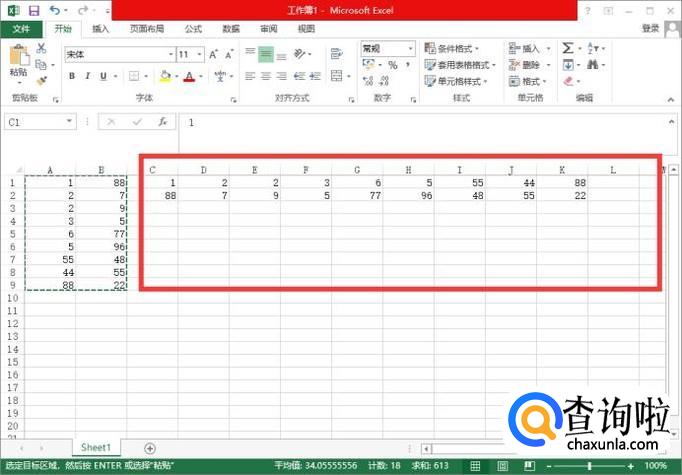Increase decimal places
This screenshot has width=682, height=475.
368,81
